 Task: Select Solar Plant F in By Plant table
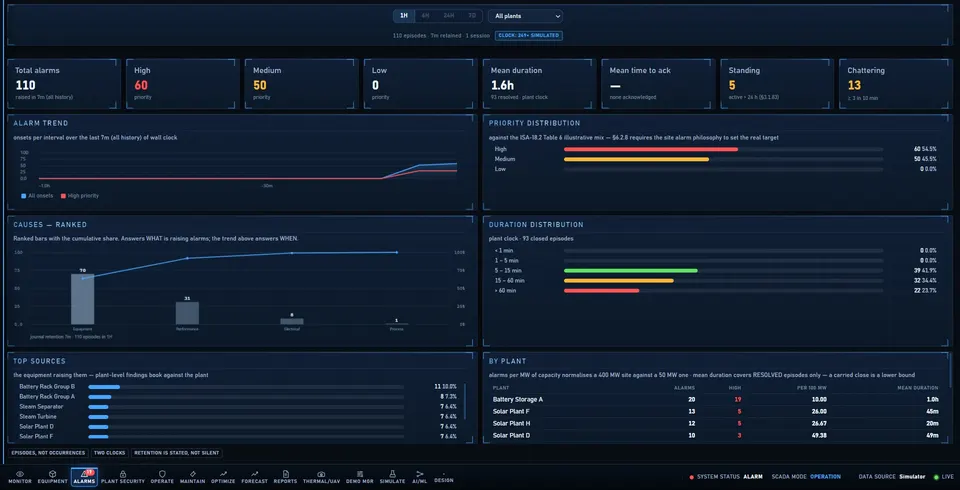[716, 412]
